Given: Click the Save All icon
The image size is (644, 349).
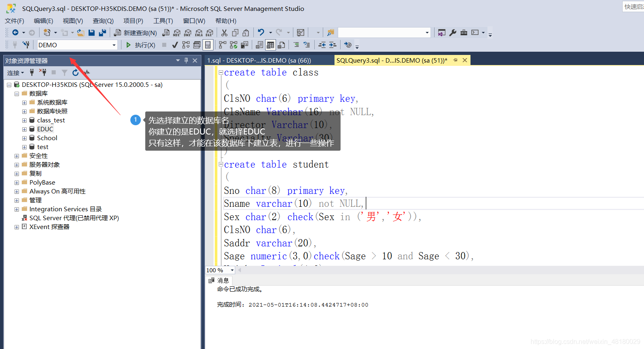Looking at the screenshot, I should tap(102, 33).
